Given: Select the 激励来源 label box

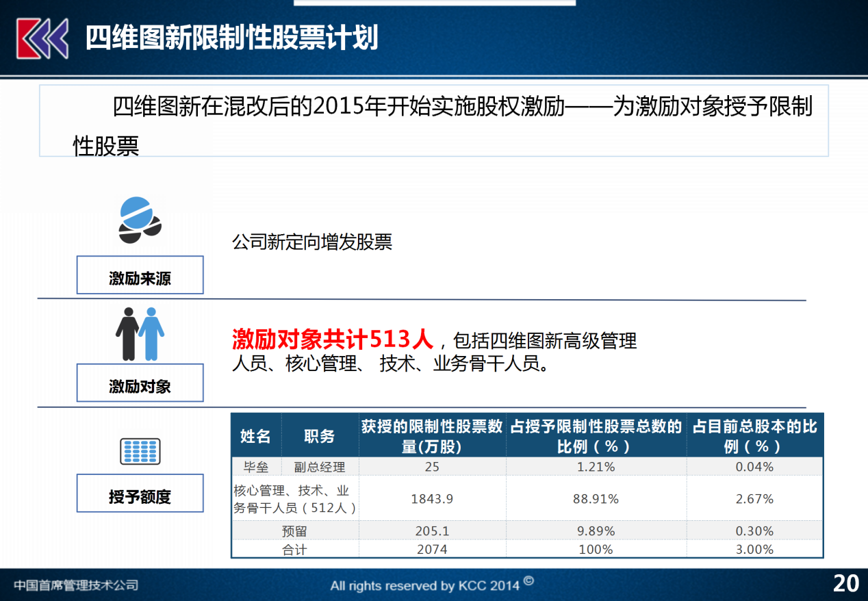Looking at the screenshot, I should (140, 275).
